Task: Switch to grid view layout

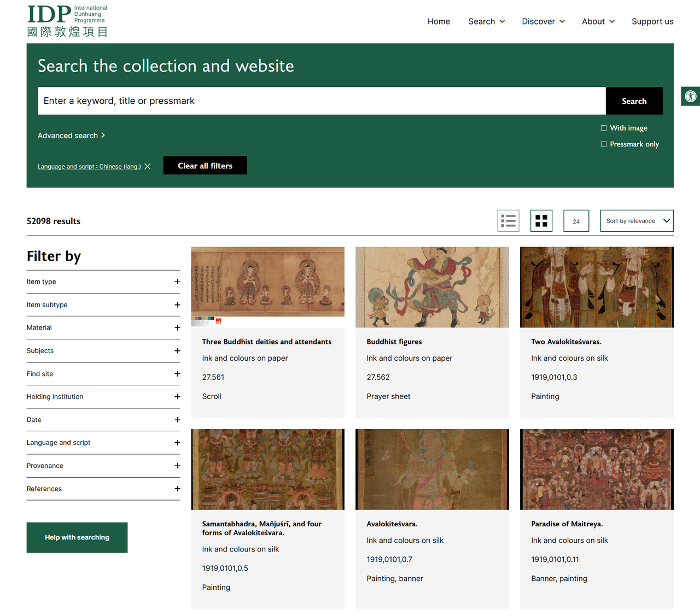Action: click(541, 221)
